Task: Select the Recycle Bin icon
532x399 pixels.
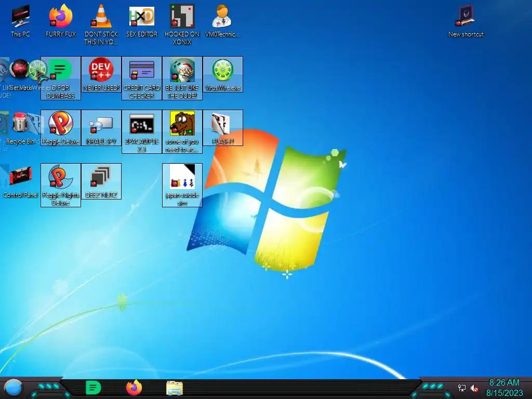Action: coord(20,128)
